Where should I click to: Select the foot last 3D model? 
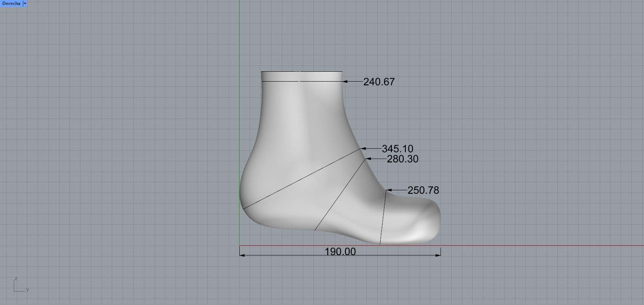[340, 157]
